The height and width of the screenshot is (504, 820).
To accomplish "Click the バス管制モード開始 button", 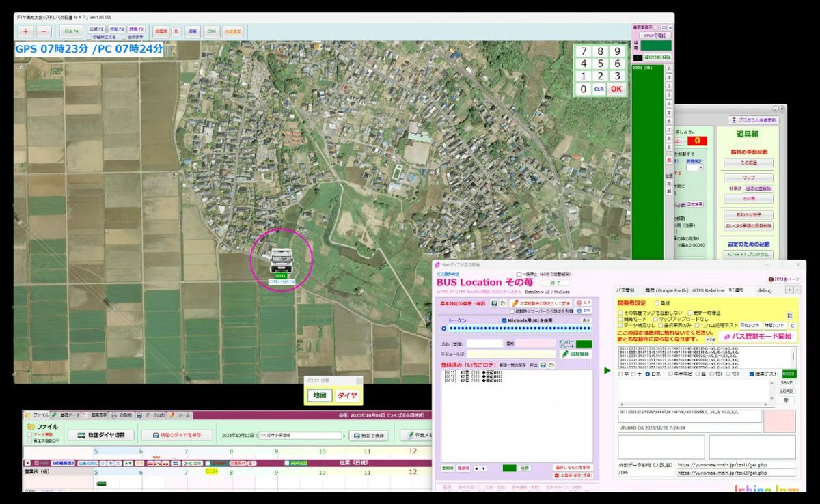I will click(757, 337).
